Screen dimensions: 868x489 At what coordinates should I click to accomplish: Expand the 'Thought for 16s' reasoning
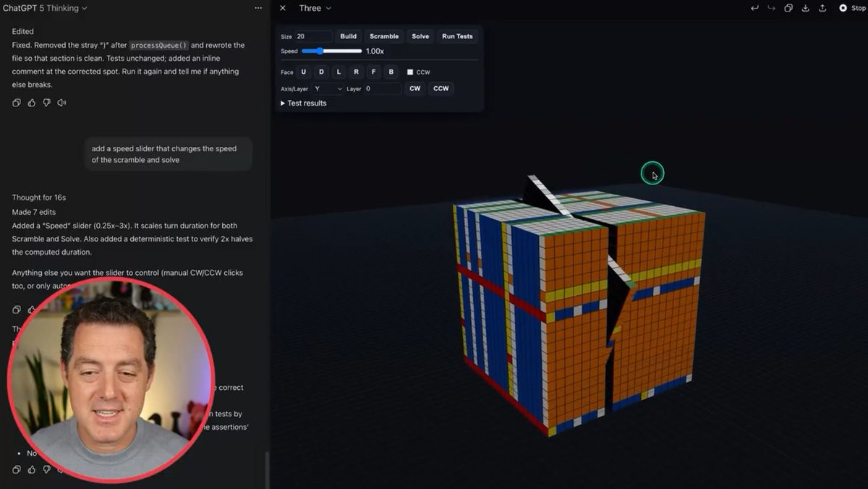39,197
